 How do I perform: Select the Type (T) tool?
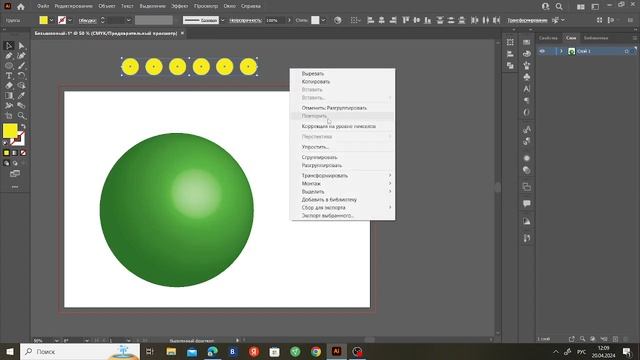[x=9, y=76]
